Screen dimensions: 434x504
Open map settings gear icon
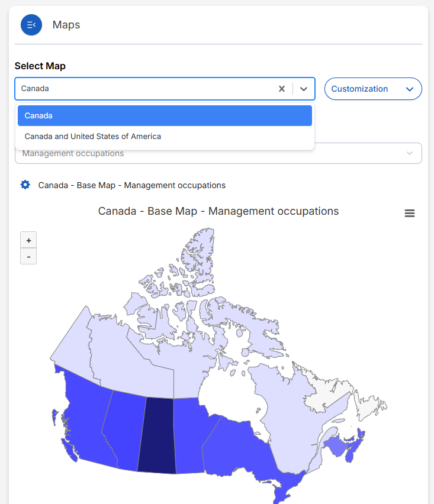(x=25, y=185)
